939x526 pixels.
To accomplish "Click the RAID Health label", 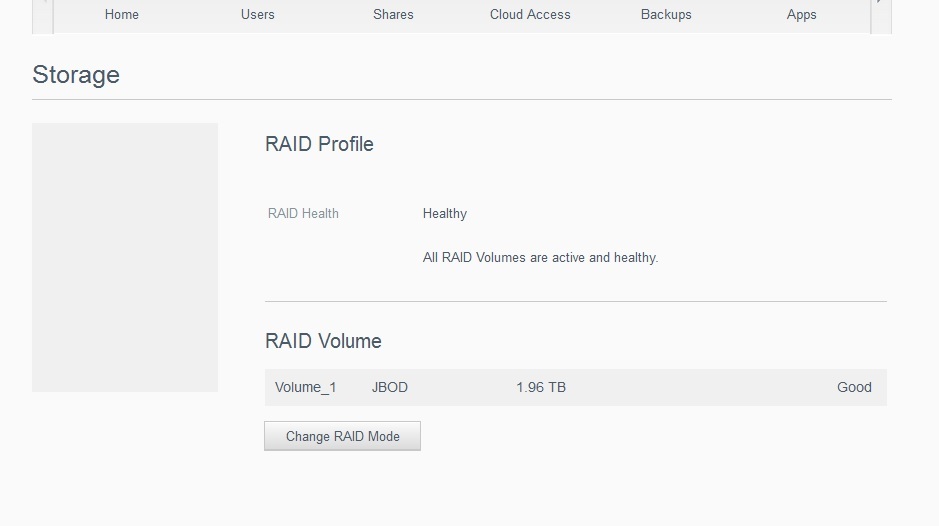I will (x=303, y=213).
